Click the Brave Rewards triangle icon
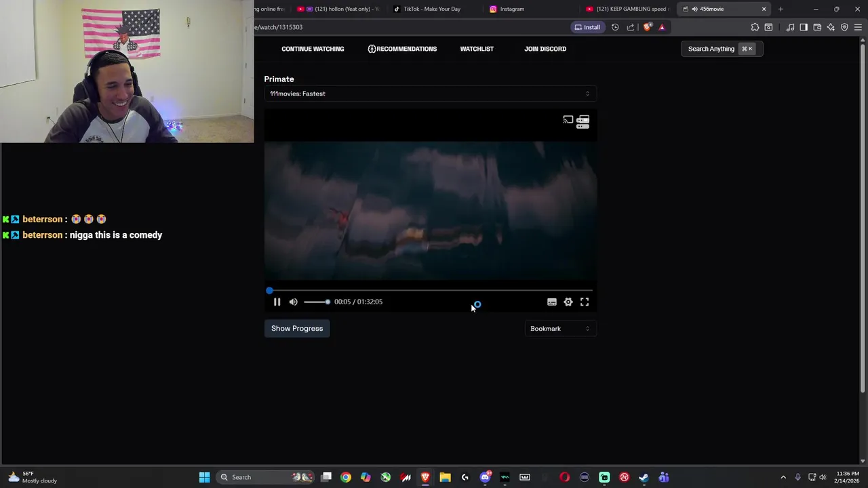Image resolution: width=868 pixels, height=488 pixels. pyautogui.click(x=662, y=27)
